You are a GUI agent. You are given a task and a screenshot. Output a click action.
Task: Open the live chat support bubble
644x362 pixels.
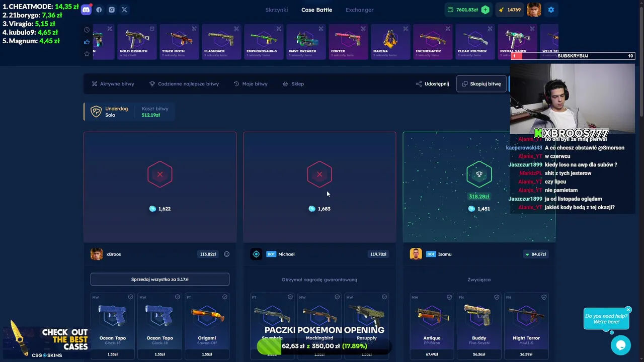pos(621,345)
